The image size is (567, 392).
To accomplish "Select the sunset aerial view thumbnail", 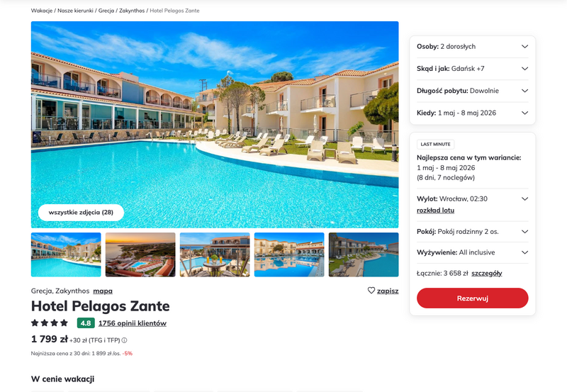I will 140,254.
